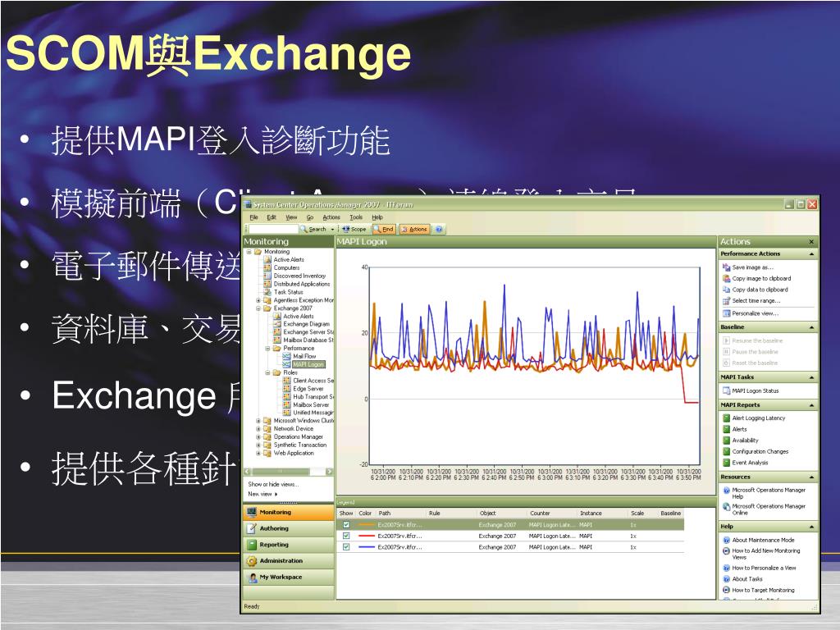The image size is (840, 630).
Task: Open the Availability report icon
Action: [727, 441]
